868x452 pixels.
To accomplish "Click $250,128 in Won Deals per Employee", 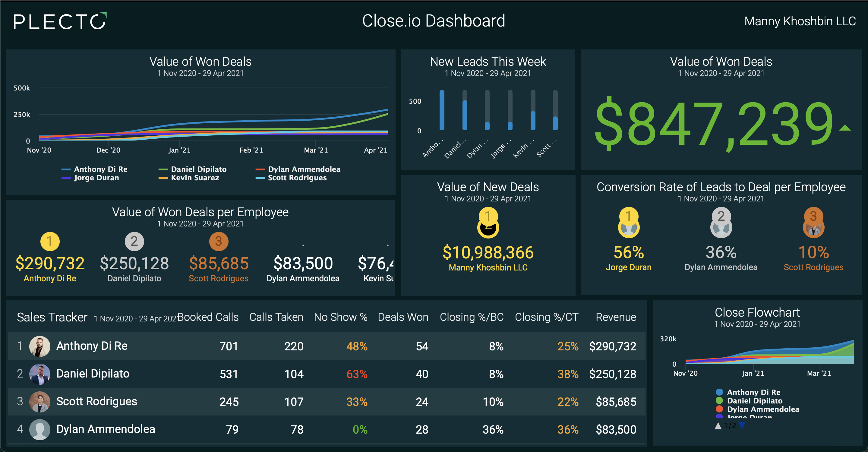I will [x=134, y=264].
